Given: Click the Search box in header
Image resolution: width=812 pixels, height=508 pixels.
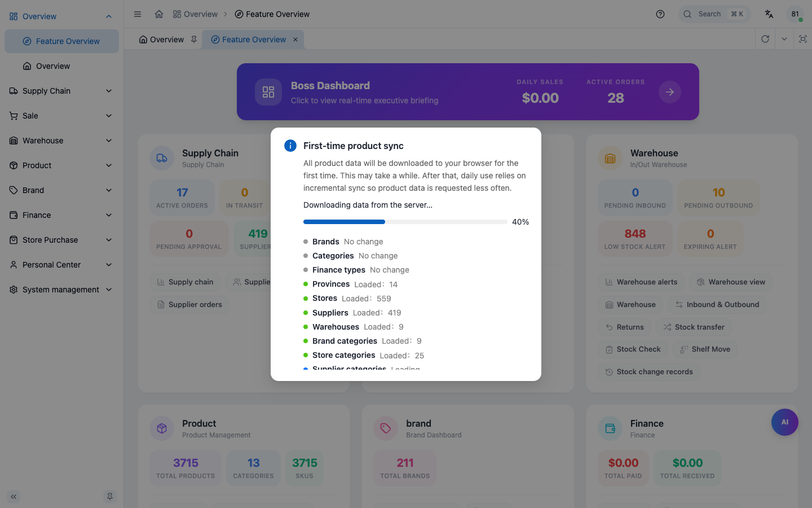Looking at the screenshot, I should click(715, 14).
